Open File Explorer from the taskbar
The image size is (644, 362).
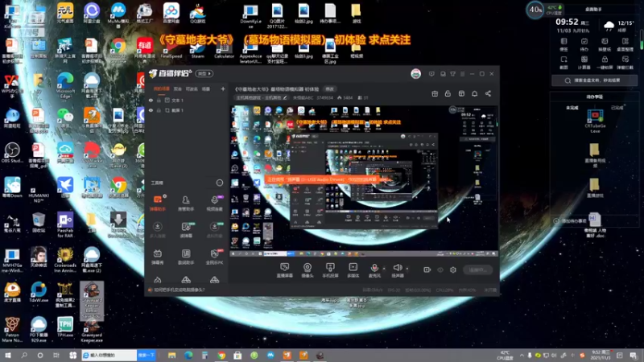coord(171,355)
